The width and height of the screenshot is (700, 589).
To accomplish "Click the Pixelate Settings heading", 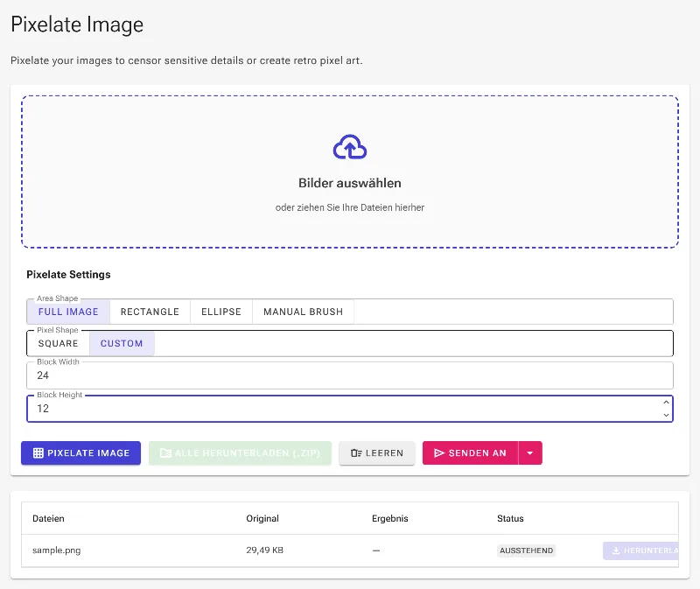I will click(x=68, y=275).
